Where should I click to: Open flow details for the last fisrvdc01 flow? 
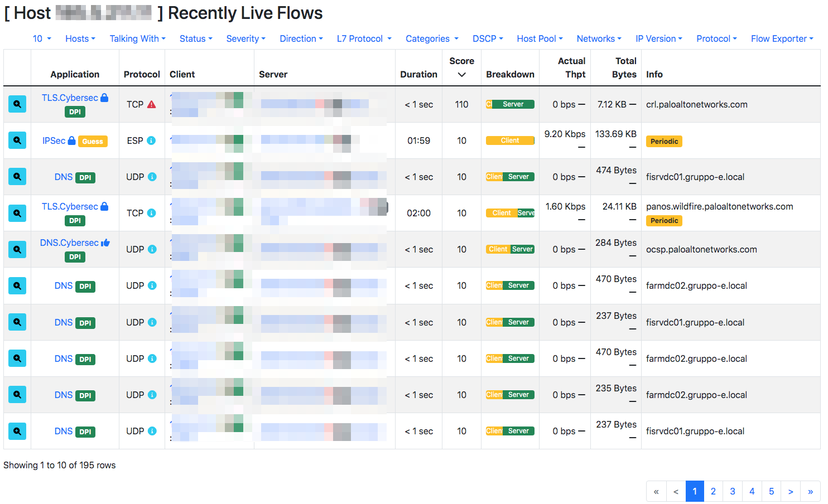point(17,430)
